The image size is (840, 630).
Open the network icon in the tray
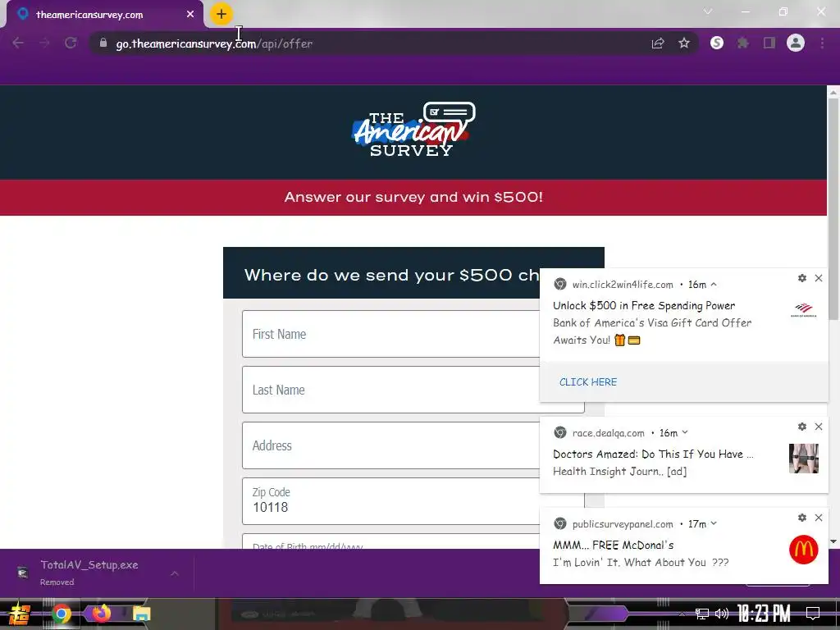[x=702, y=614]
